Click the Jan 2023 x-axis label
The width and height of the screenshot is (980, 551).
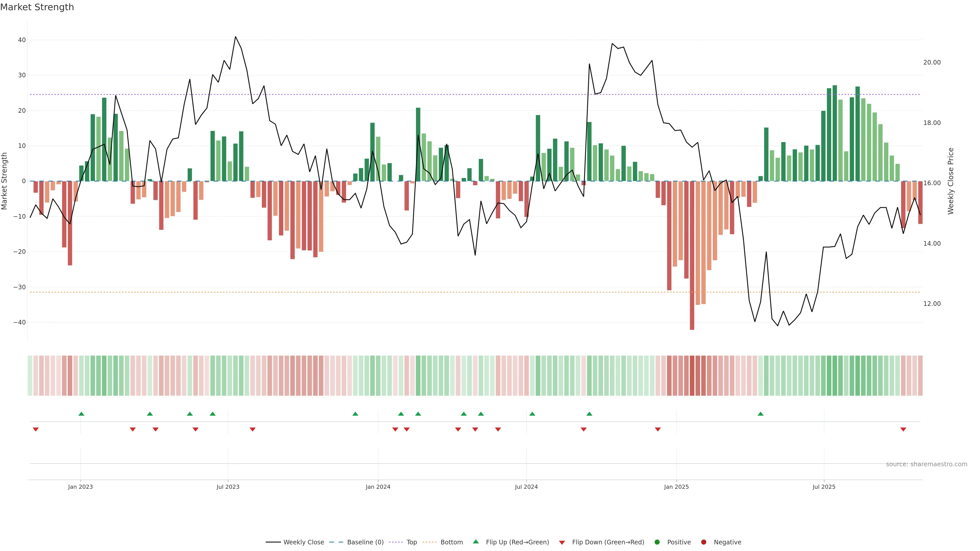pyautogui.click(x=80, y=487)
